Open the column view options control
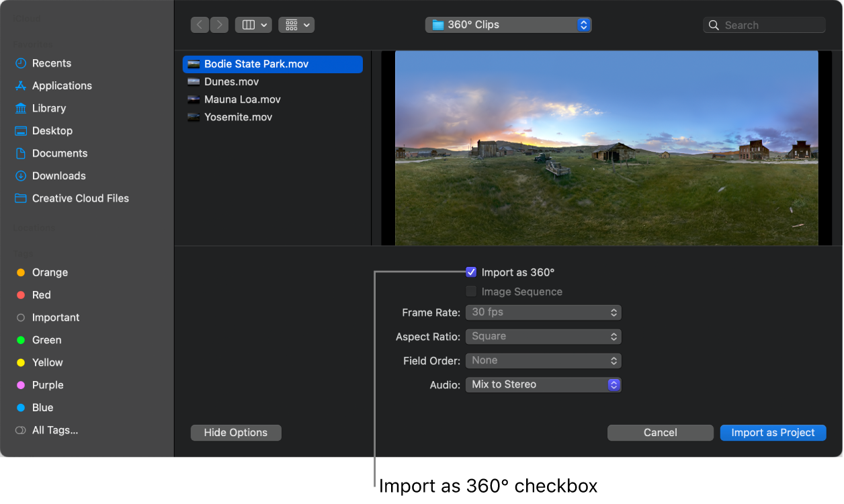 coord(253,24)
